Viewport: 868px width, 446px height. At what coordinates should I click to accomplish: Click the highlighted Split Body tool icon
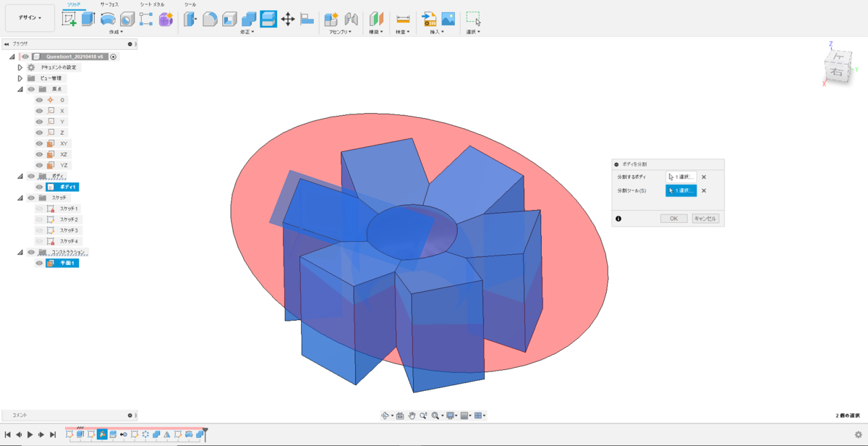tap(268, 20)
